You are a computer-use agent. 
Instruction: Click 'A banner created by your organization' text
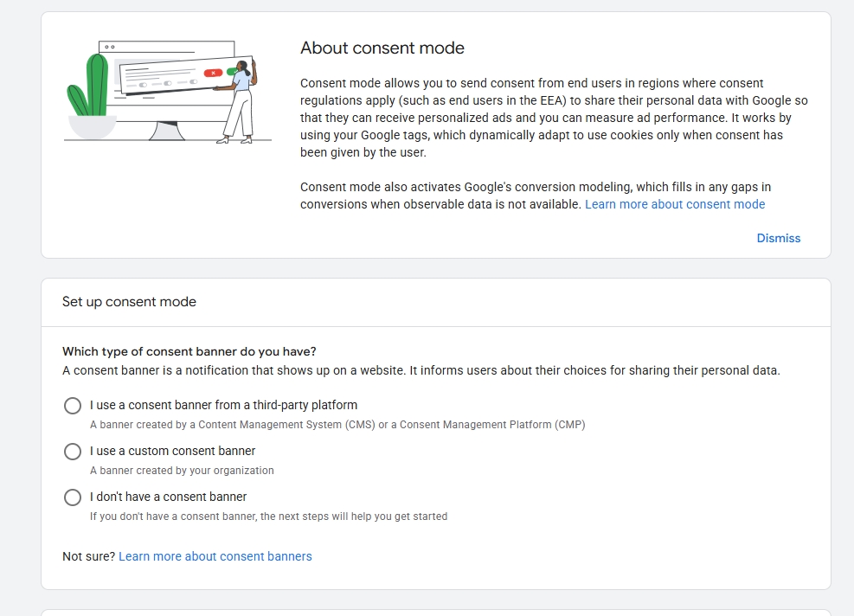[x=182, y=470]
